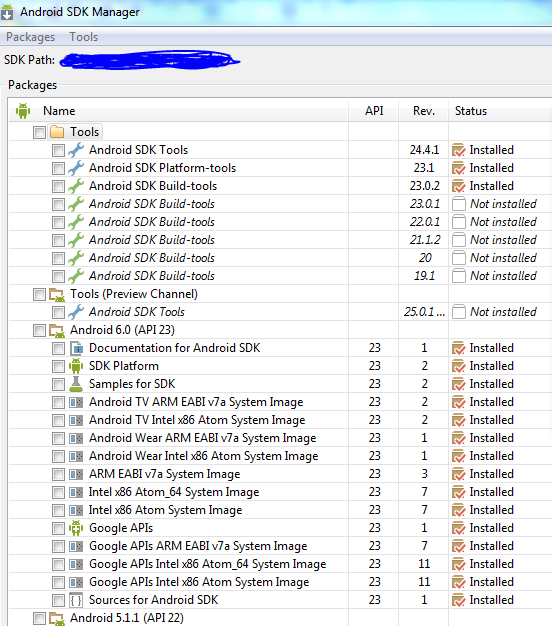This screenshot has height=626, width=552.
Task: Check Sources for Android SDK checkbox
Action: coord(58,600)
